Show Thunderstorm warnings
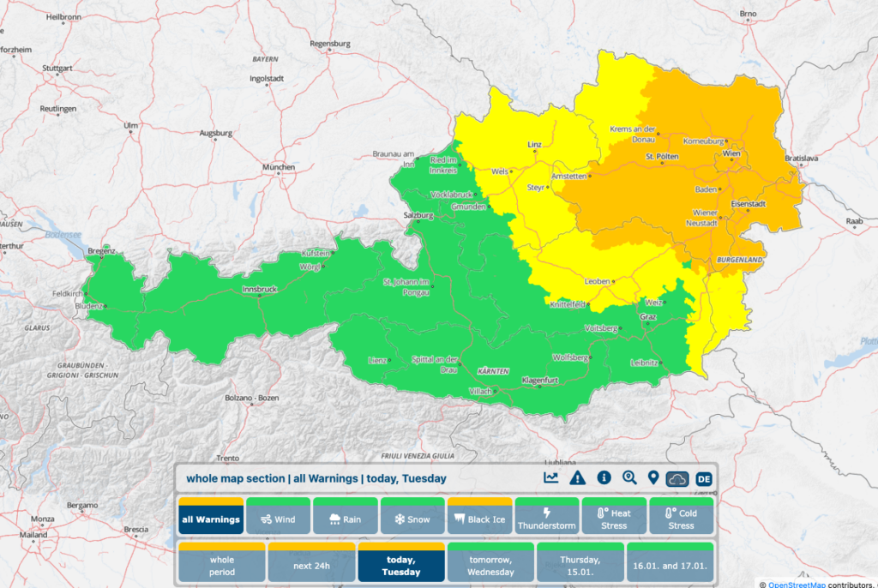 [x=546, y=519]
